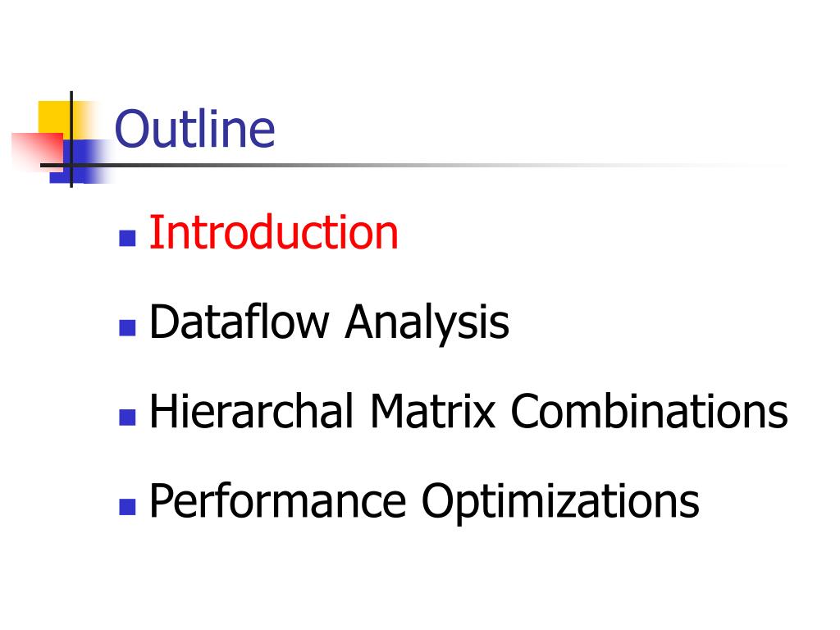Click the vertical black line left of Outline
The width and height of the screenshot is (840, 630).
(x=71, y=139)
